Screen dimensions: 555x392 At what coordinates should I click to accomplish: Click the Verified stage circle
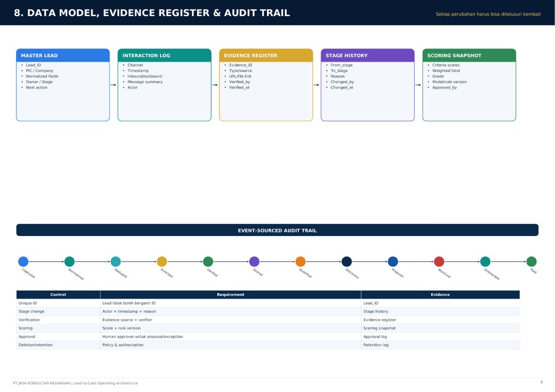[x=208, y=261]
